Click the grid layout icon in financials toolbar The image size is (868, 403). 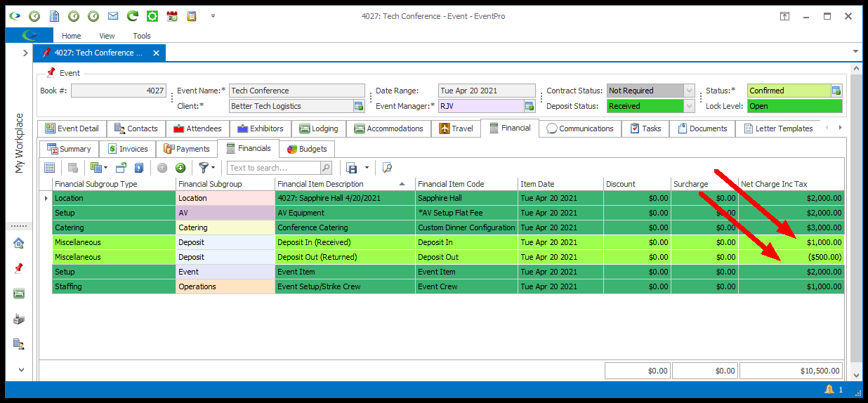coord(49,168)
